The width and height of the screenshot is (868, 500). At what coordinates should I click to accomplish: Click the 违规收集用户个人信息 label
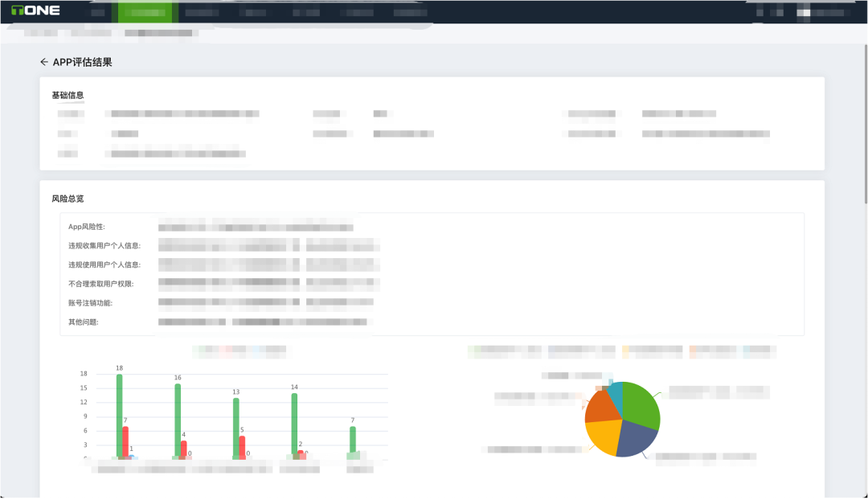(104, 246)
